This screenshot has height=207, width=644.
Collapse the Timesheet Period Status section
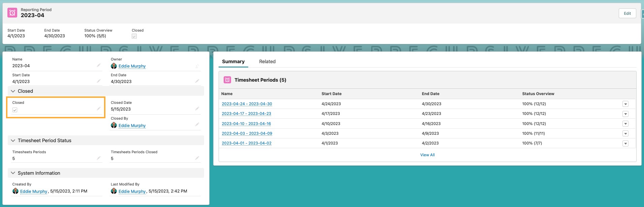pyautogui.click(x=13, y=140)
